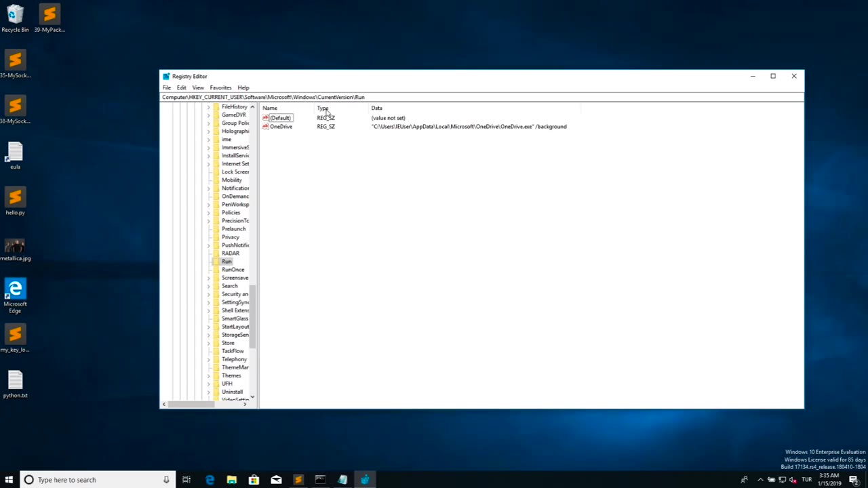
Task: Select the Prelaunch key
Action: (234, 229)
